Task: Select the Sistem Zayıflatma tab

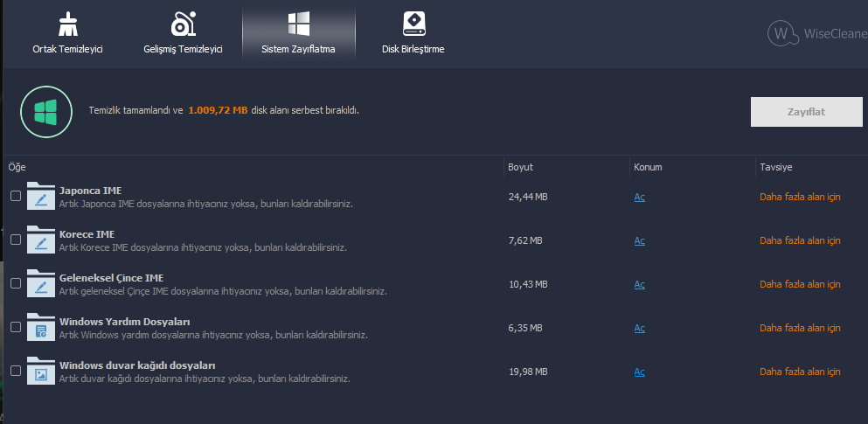Action: pos(298,33)
